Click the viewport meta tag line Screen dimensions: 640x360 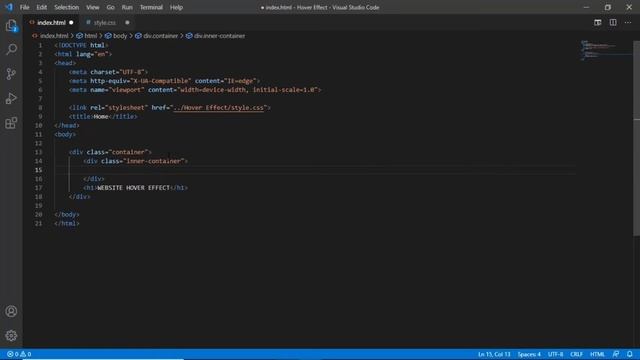pos(195,90)
